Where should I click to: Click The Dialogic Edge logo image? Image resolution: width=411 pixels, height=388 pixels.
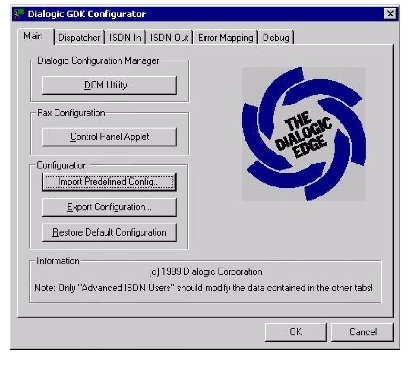304,134
